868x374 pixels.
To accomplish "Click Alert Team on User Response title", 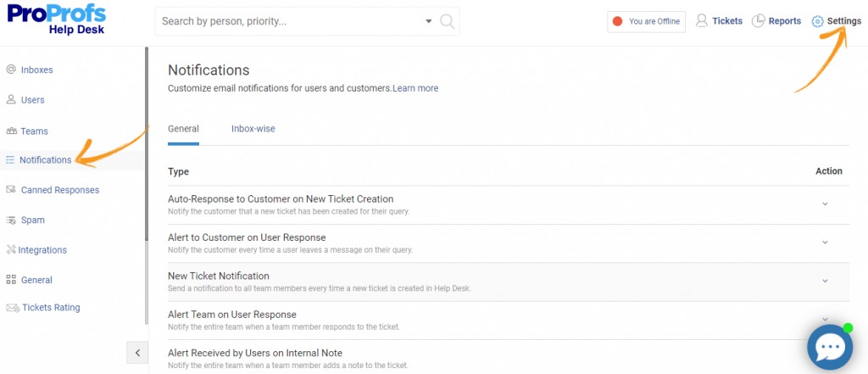I will coord(232,314).
